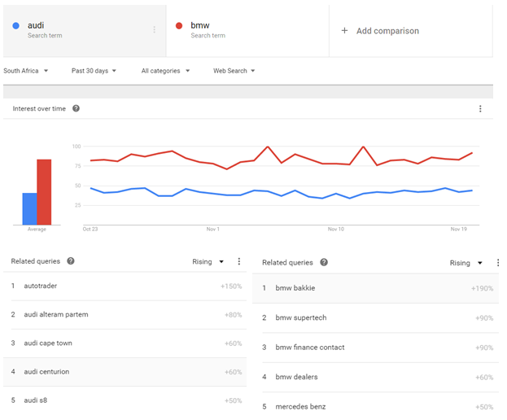
Task: Open the South Africa region dropdown
Action: point(25,71)
